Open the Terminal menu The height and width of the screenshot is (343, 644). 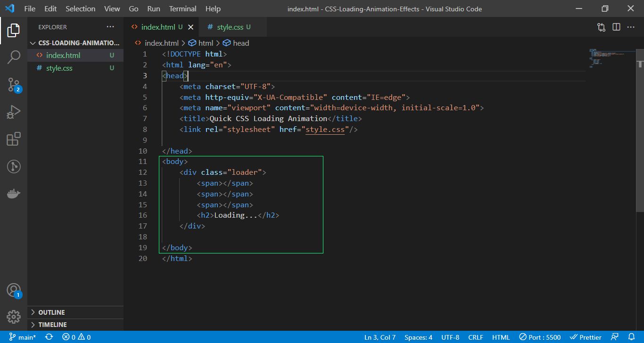(x=183, y=8)
